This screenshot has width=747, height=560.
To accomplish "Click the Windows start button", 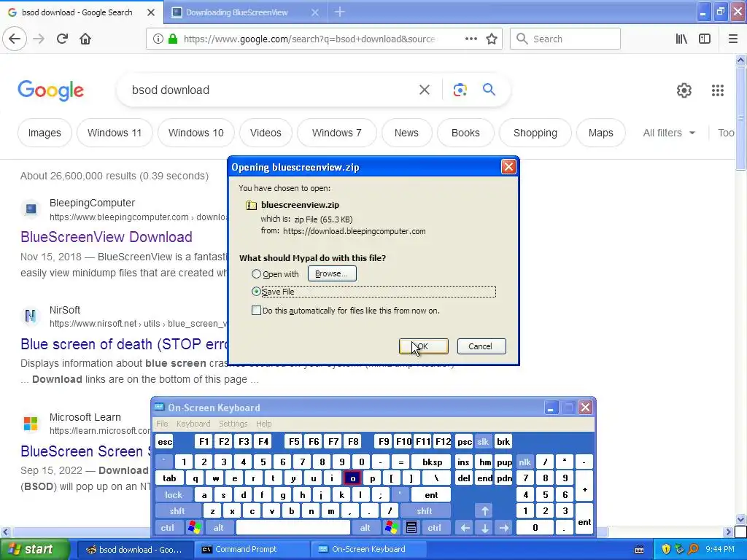I will click(35, 550).
